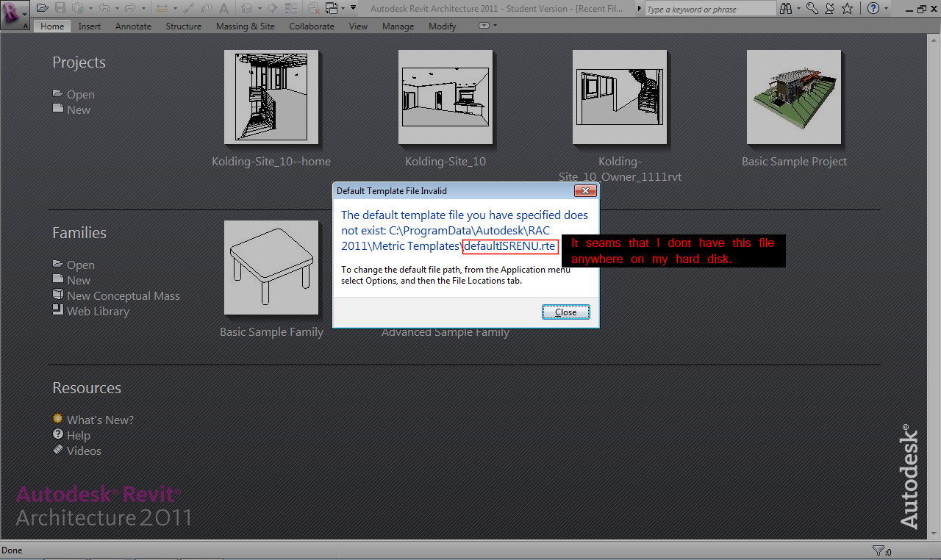941x560 pixels.
Task: Select the Aligned Dimension tool
Action: click(x=189, y=8)
